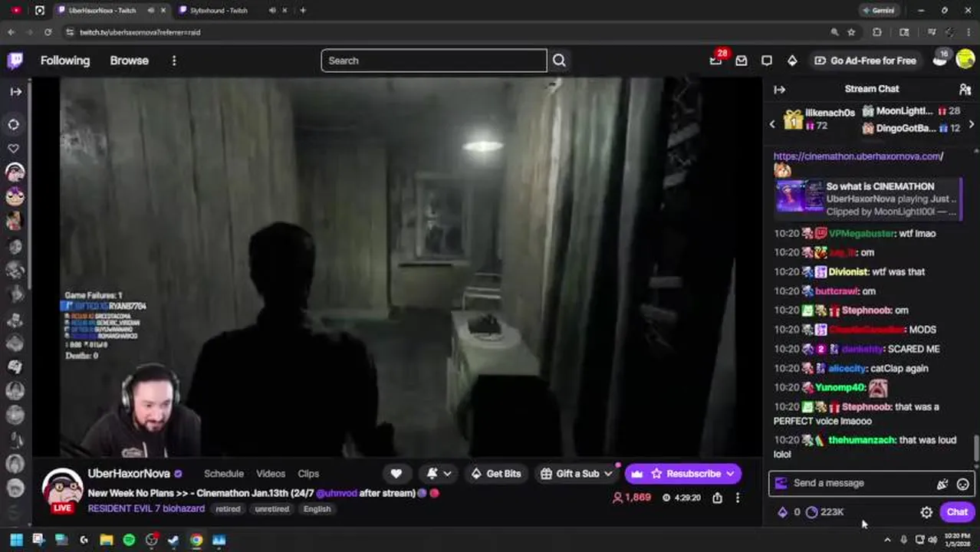The height and width of the screenshot is (552, 980).
Task: Open the chat community users list icon
Action: 965,89
